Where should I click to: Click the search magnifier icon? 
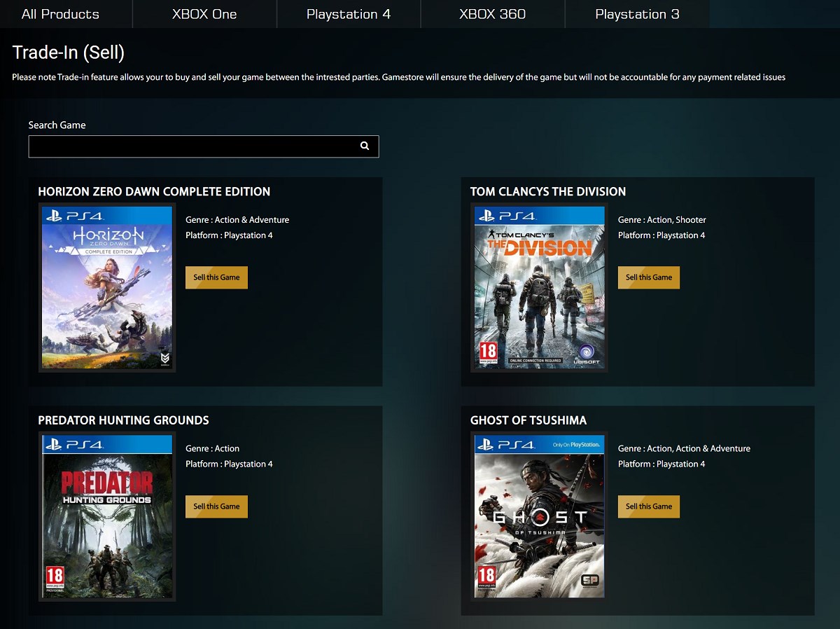[365, 146]
